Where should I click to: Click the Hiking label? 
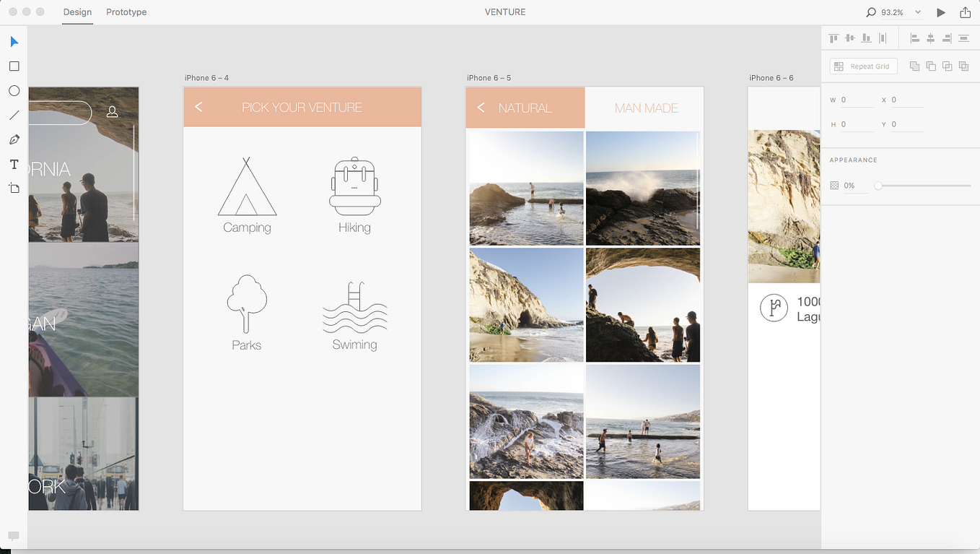click(x=354, y=228)
